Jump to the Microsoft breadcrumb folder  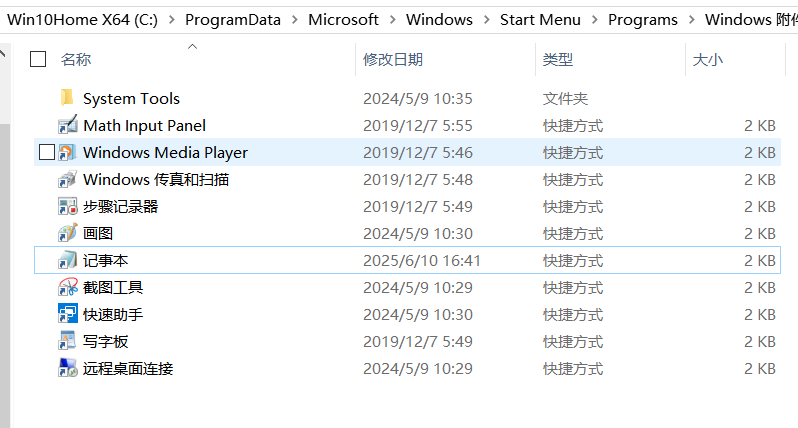pos(343,20)
